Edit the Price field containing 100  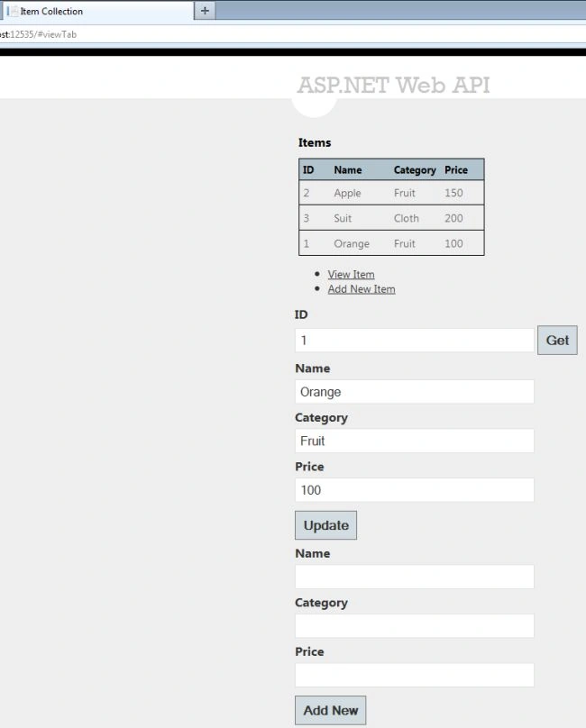[415, 490]
